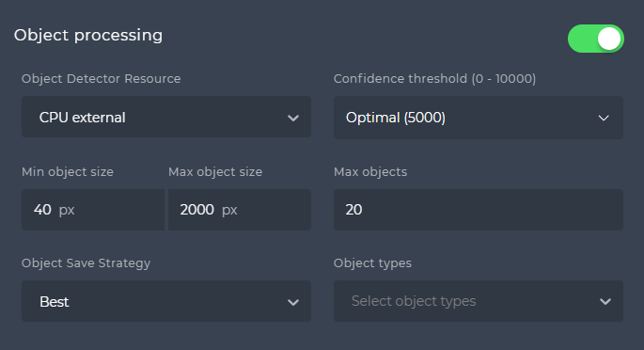Image resolution: width=644 pixels, height=350 pixels.
Task: Click the Object processing heading
Action: pos(88,36)
